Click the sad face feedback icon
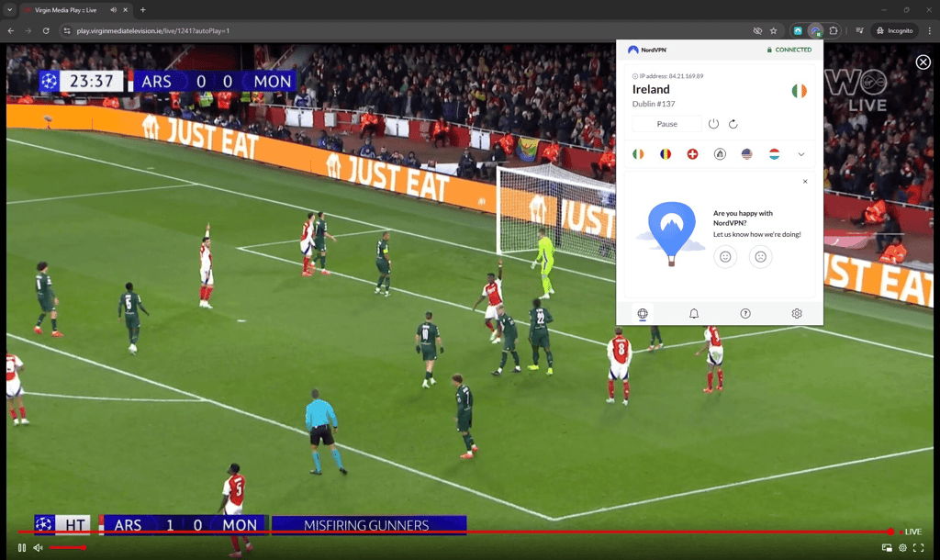 [761, 257]
